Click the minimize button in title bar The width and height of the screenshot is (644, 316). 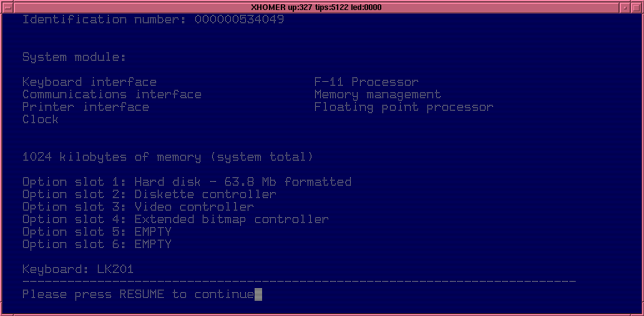(625, 7)
